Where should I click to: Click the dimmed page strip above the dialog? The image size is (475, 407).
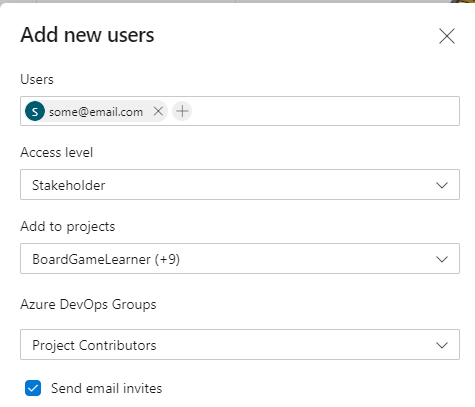tap(233, 1)
